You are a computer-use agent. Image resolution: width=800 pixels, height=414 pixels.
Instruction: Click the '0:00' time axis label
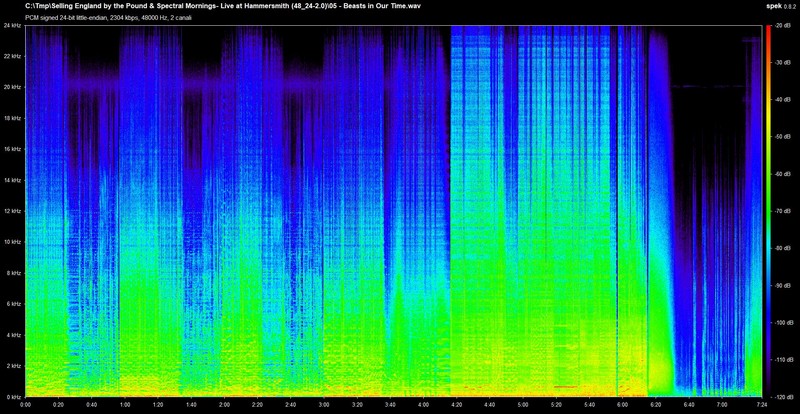(x=25, y=404)
